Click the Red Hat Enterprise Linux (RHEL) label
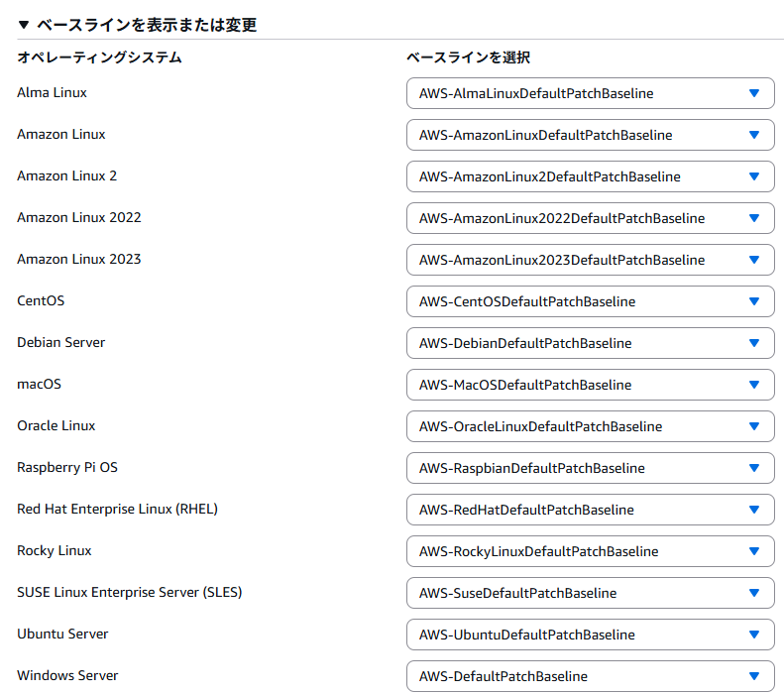Screen dimensions: 784x694 118,509
